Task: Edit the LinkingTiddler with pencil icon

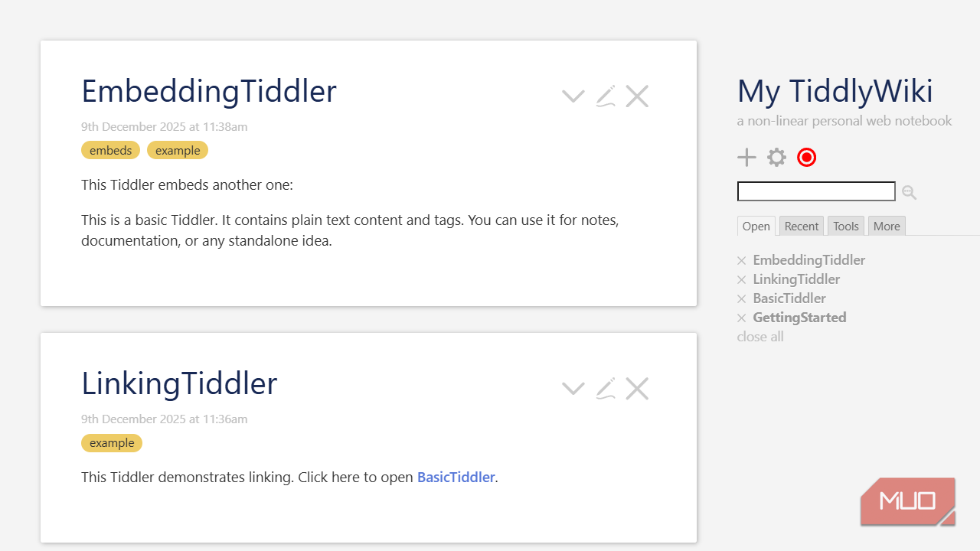Action: [606, 389]
